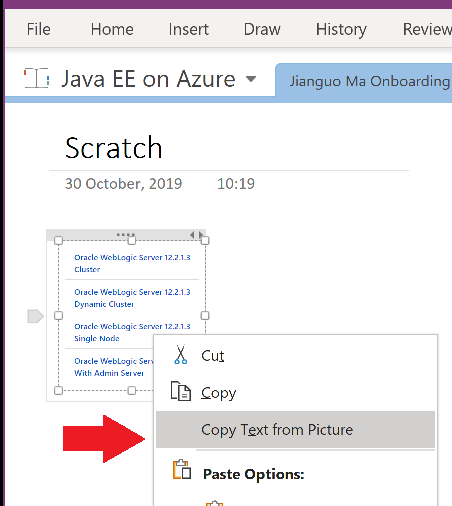Click the picture's right-middle resize handle
Screen dimensions: 452x506
(x=205, y=315)
